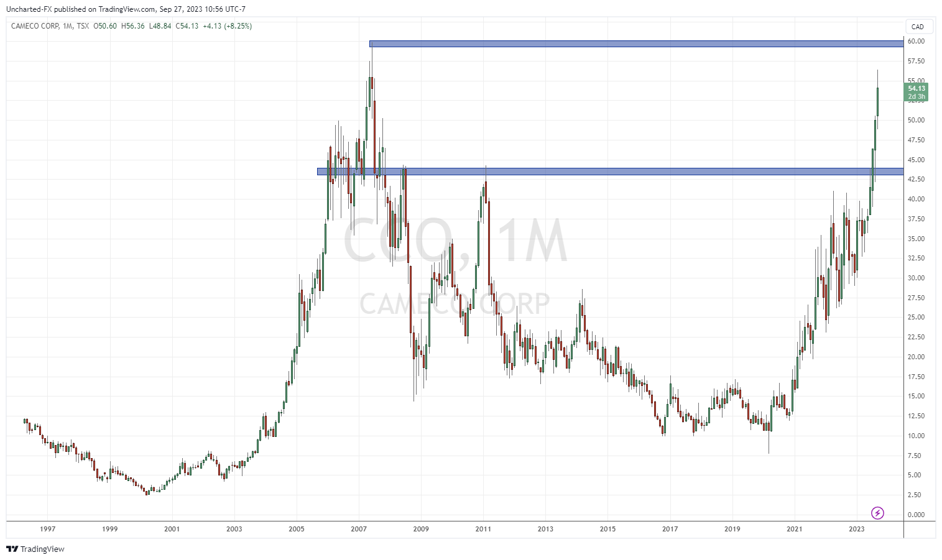Click the 50.00 price axis label

(916, 121)
